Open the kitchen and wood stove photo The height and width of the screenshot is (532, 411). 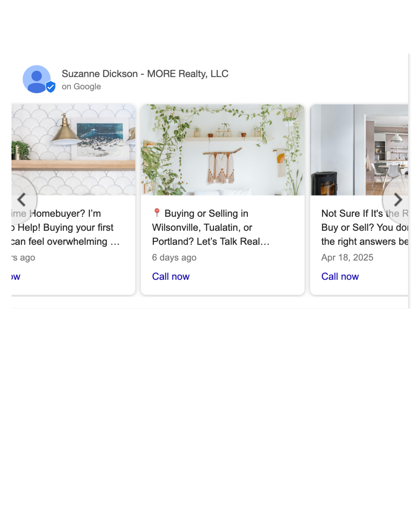point(359,150)
